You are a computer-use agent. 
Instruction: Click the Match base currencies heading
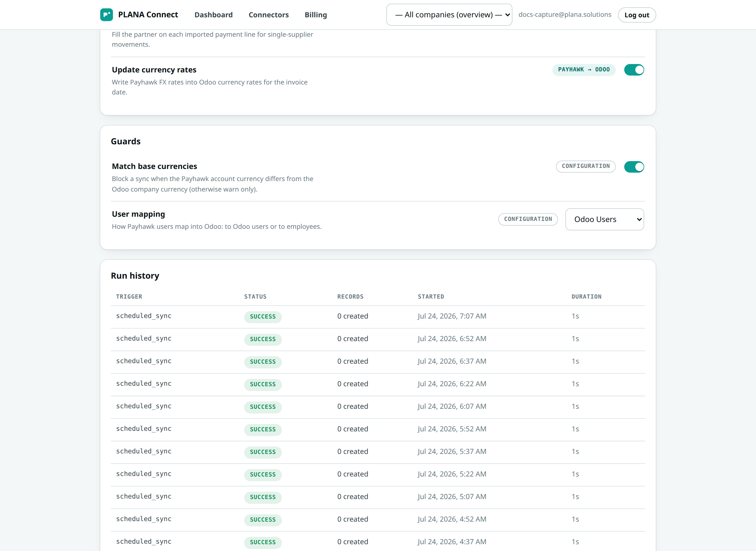point(154,166)
